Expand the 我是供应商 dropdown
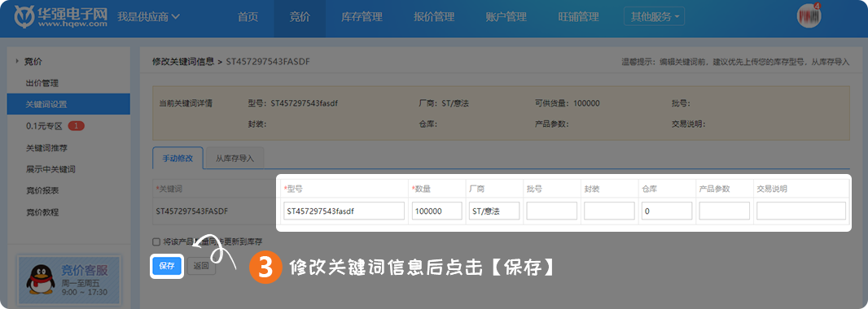Image resolution: width=868 pixels, height=309 pixels. (x=148, y=16)
